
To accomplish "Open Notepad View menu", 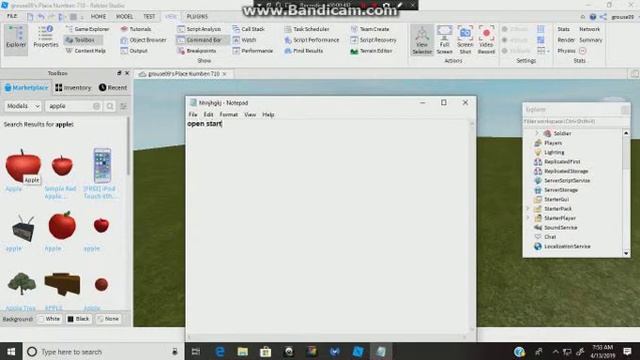I will [x=250, y=115].
